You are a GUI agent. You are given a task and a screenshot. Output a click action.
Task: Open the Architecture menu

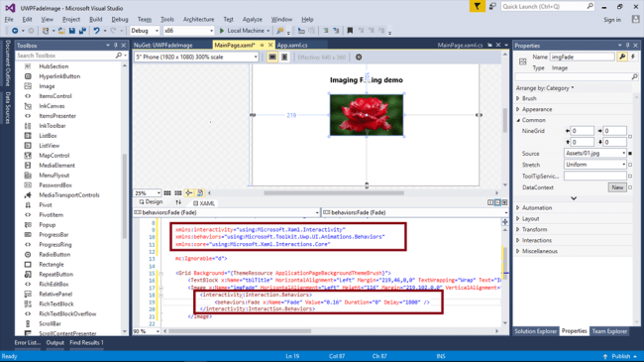click(x=199, y=19)
